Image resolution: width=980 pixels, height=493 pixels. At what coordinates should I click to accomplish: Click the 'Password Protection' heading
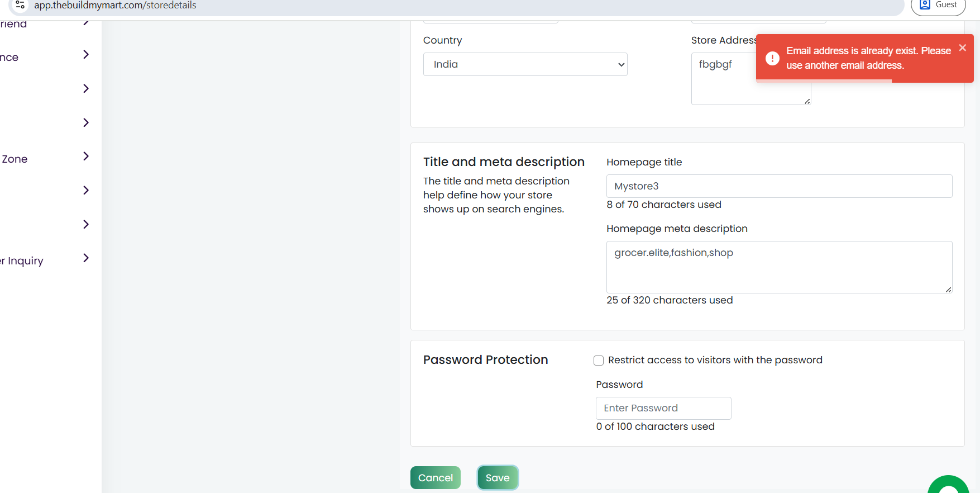(x=485, y=360)
